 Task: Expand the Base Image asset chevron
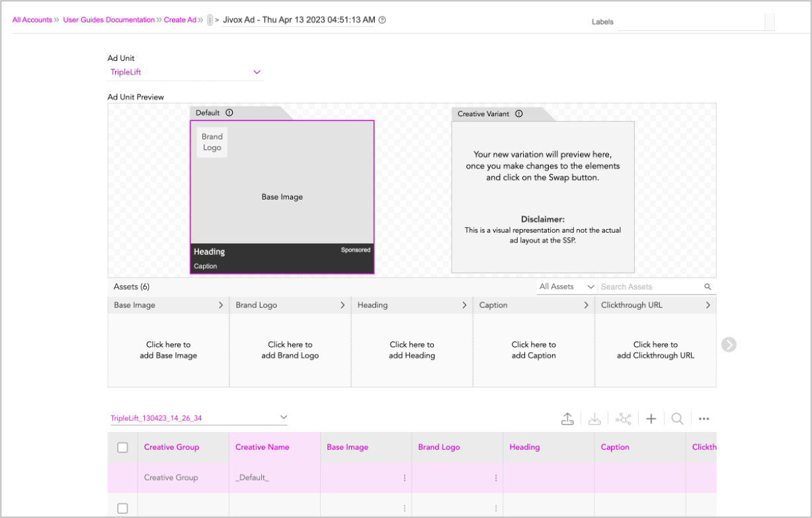[221, 305]
